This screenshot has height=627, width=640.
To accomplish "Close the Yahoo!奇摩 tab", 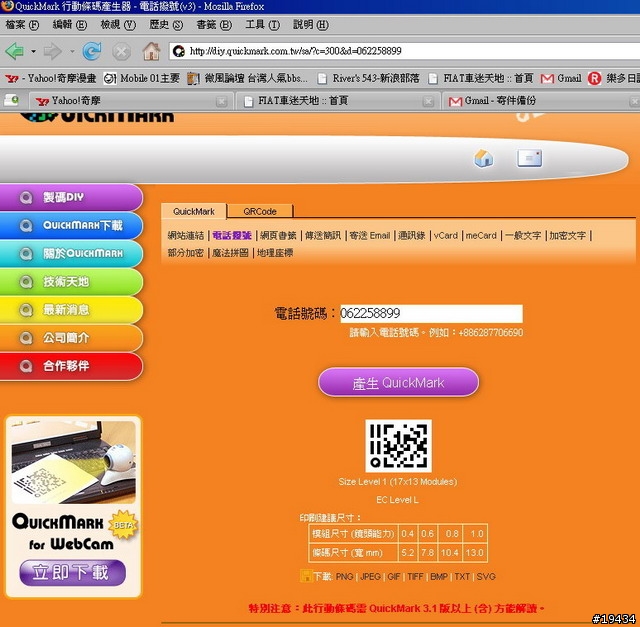I will point(221,101).
